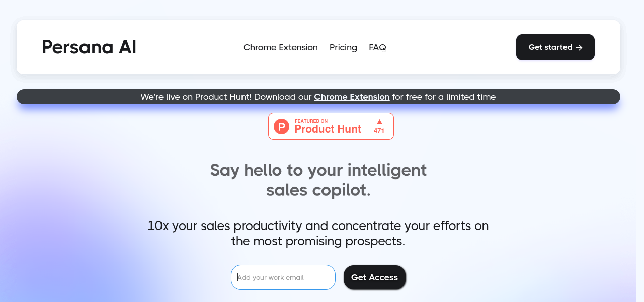
Task: Follow the underlined Chrome Extension banner link
Action: point(352,97)
